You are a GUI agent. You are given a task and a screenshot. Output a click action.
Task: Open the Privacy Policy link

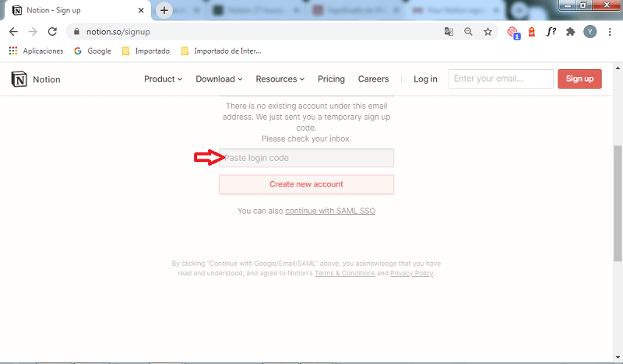[x=412, y=273]
